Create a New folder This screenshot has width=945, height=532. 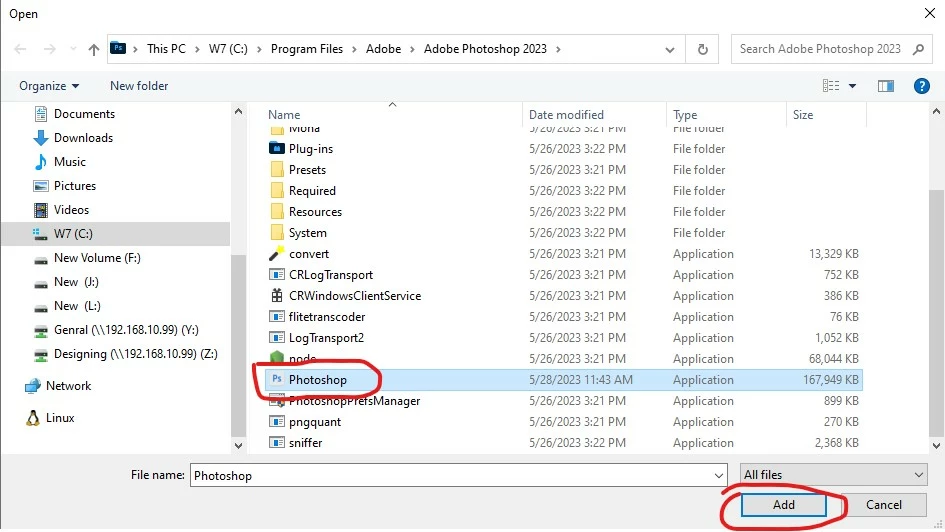coord(139,86)
